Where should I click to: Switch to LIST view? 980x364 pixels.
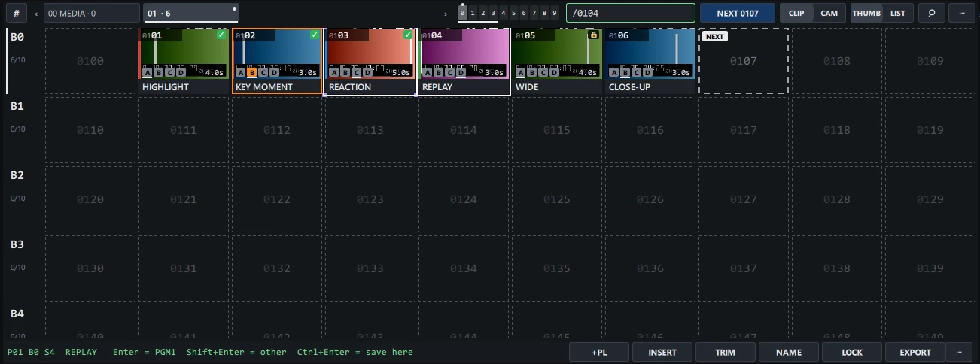point(898,13)
